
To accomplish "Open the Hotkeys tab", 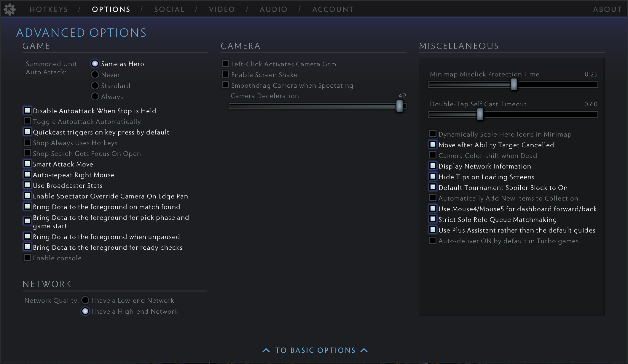I will coord(49,9).
